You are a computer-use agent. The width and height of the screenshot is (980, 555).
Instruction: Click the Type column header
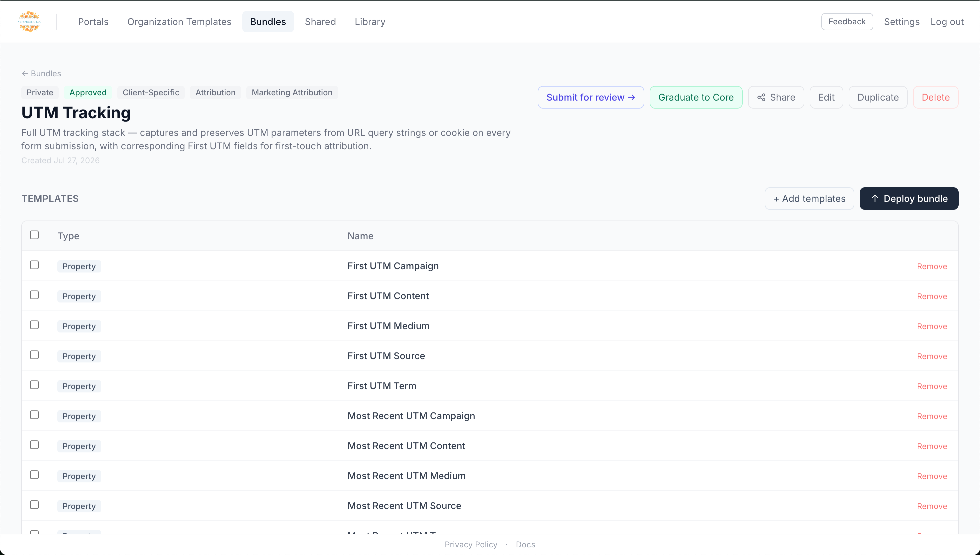[68, 236]
